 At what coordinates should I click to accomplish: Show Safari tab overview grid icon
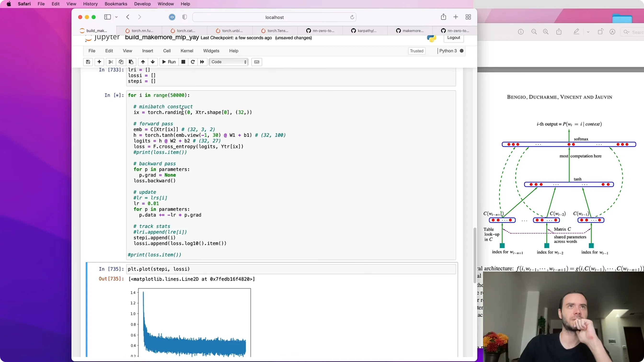468,17
